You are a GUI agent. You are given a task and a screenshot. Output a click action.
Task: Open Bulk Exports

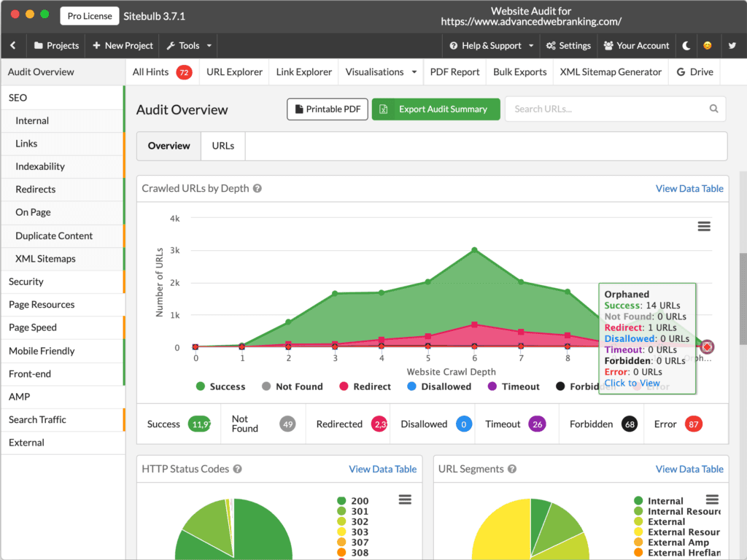point(519,72)
